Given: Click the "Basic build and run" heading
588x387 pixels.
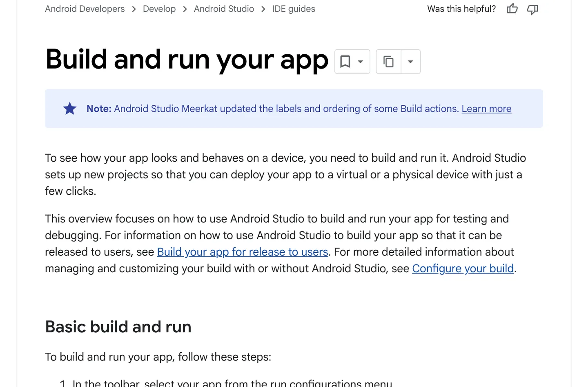Looking at the screenshot, I should [x=118, y=327].
